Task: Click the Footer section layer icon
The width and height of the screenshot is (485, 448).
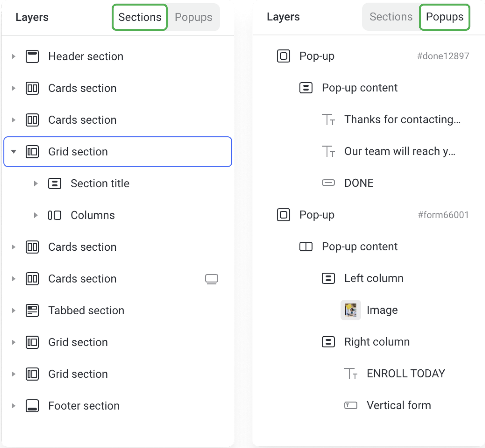Action: point(32,406)
